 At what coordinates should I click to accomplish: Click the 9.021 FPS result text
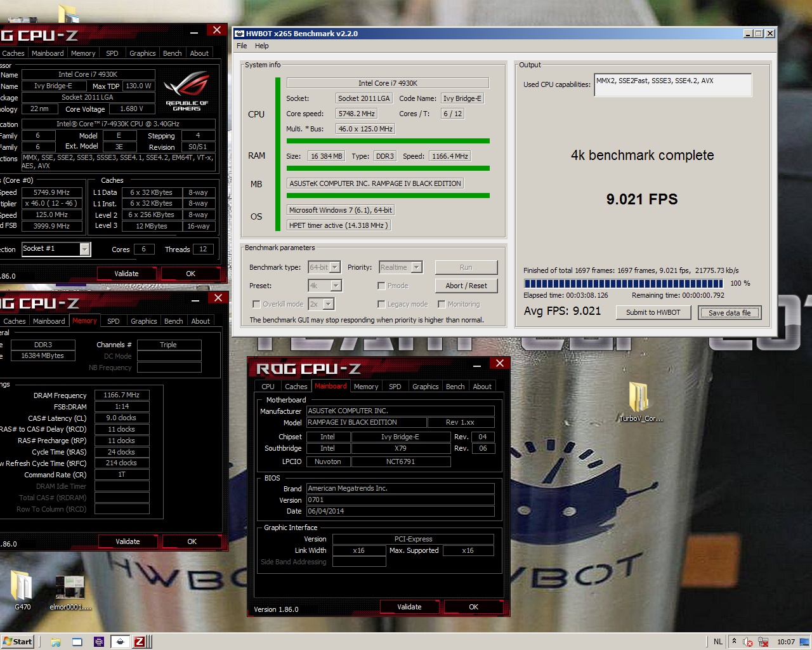coord(642,199)
